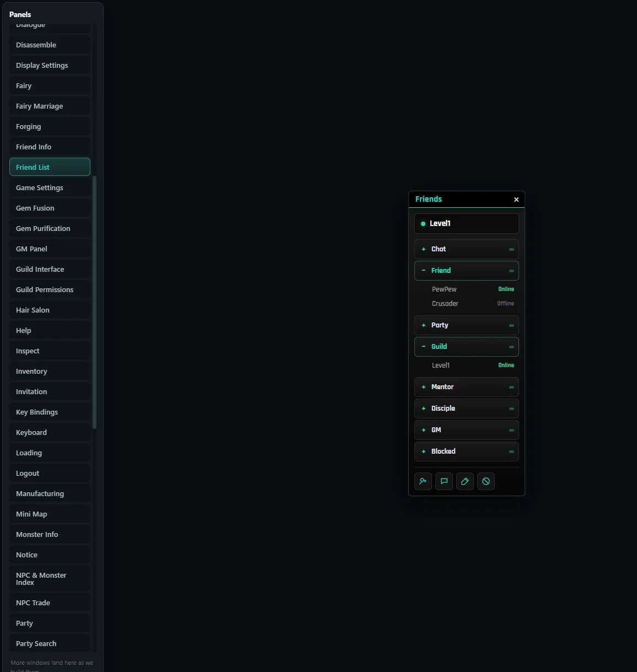Click the double-chevron icon on Chat row
The width and height of the screenshot is (637, 672).
(x=511, y=249)
